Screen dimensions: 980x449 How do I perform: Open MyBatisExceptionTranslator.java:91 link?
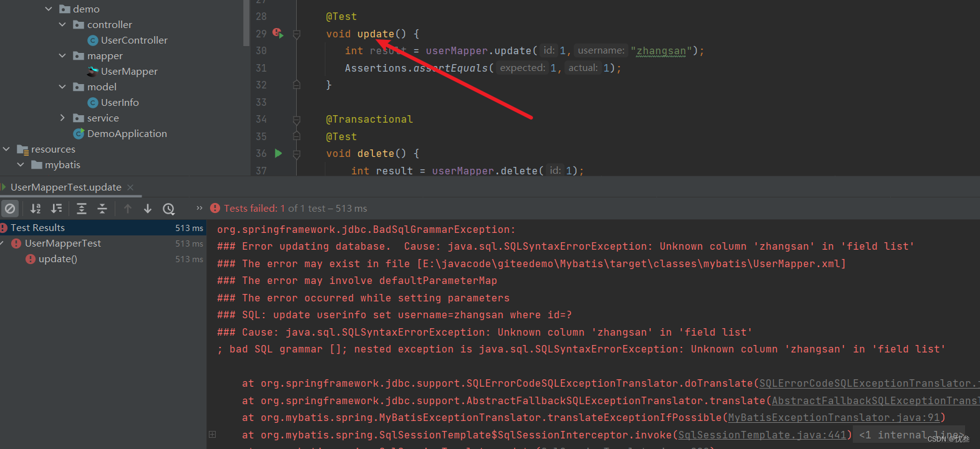(833, 418)
